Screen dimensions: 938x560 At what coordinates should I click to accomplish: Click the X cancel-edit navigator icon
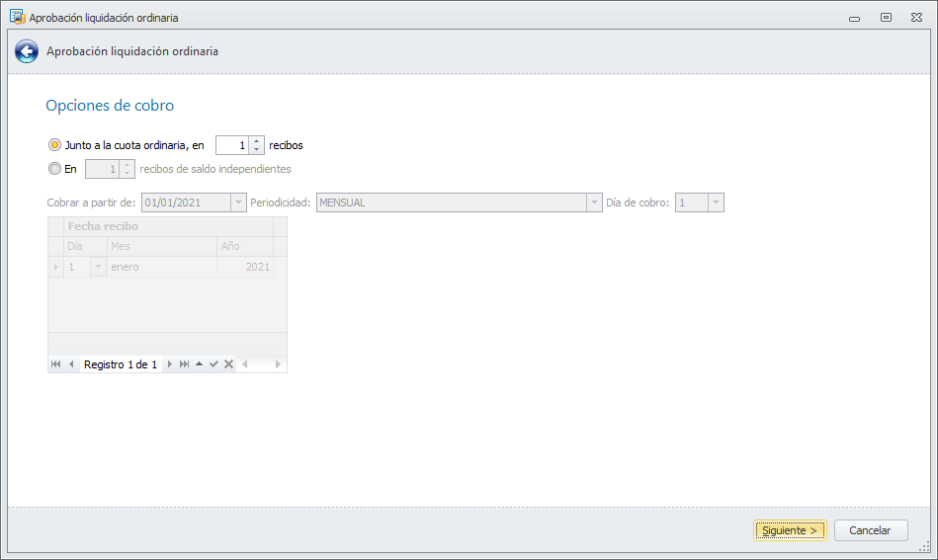[x=228, y=364]
